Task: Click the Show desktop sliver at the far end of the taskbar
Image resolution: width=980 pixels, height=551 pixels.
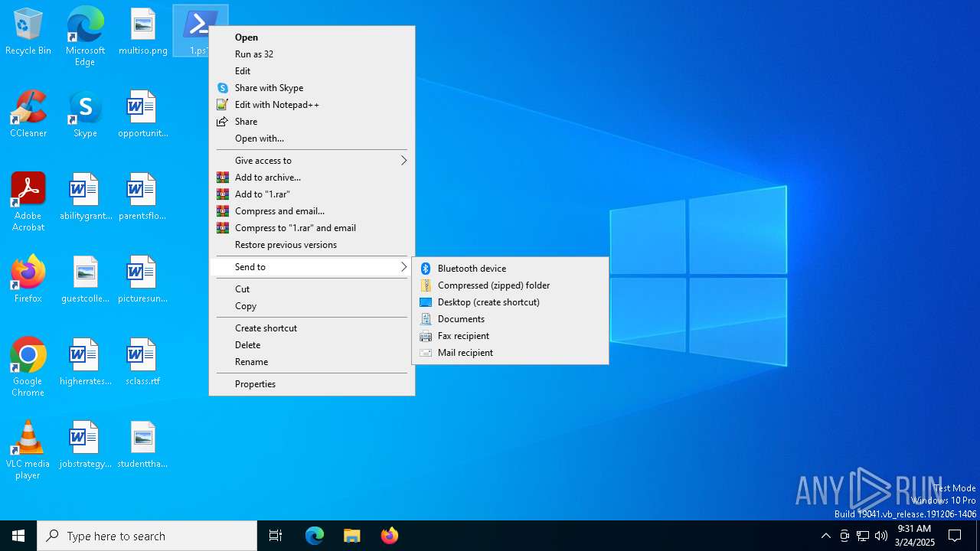Action: (x=978, y=536)
